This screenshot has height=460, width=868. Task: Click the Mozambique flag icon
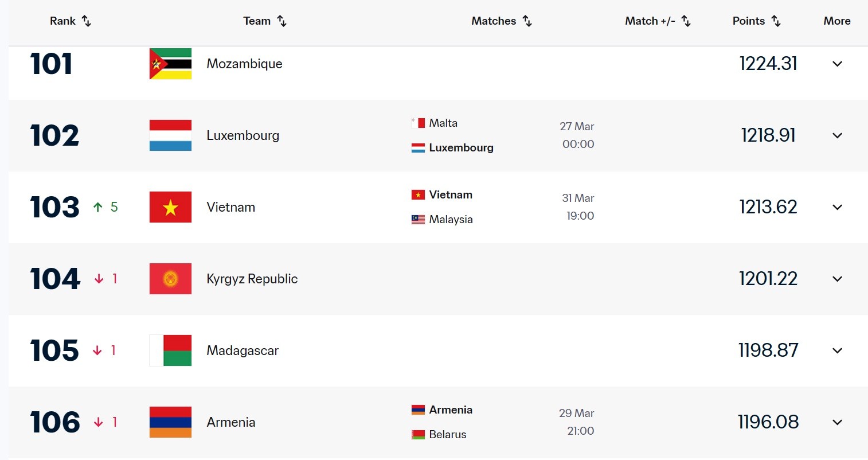click(170, 64)
